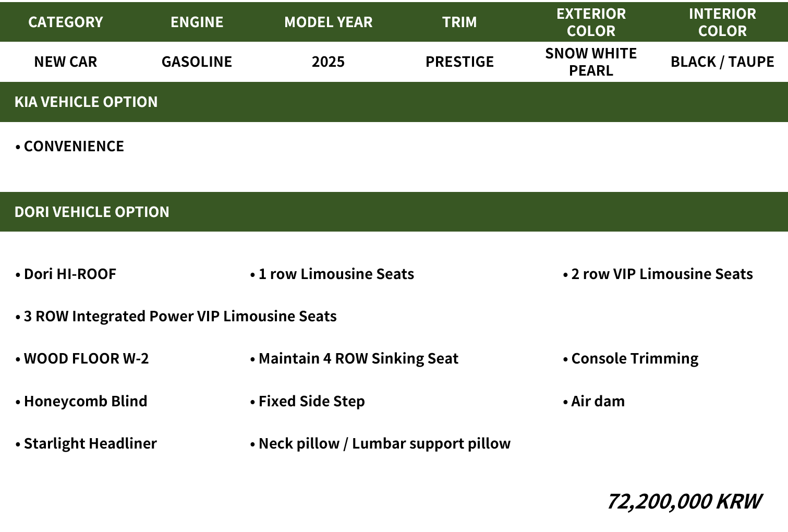Select the MODEL YEAR header cell
Viewport: 788px width, 532px height.
click(x=329, y=22)
